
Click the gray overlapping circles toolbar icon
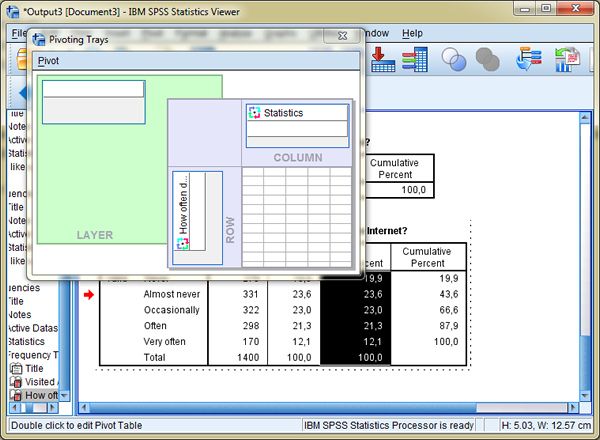[x=488, y=59]
